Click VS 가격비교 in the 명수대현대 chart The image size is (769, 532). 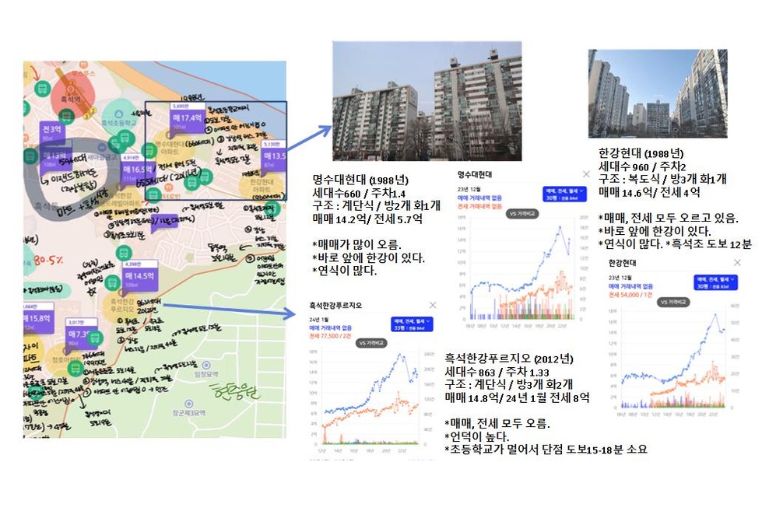coord(523,214)
